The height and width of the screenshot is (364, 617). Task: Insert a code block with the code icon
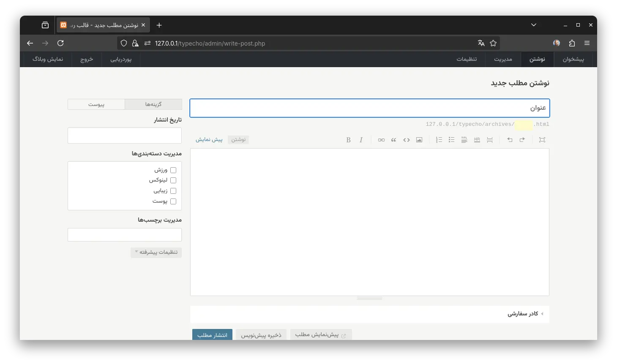click(406, 140)
